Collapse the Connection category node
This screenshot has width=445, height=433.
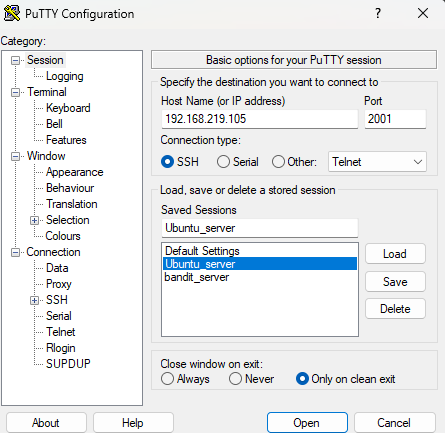(15, 253)
